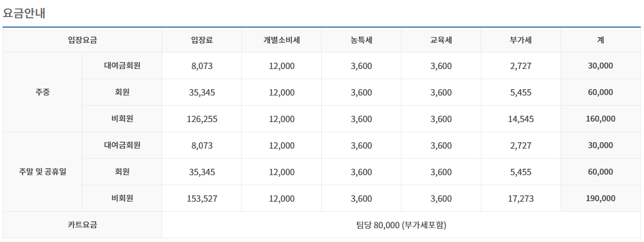Click the 160,000 weekday non-member total

coord(600,119)
